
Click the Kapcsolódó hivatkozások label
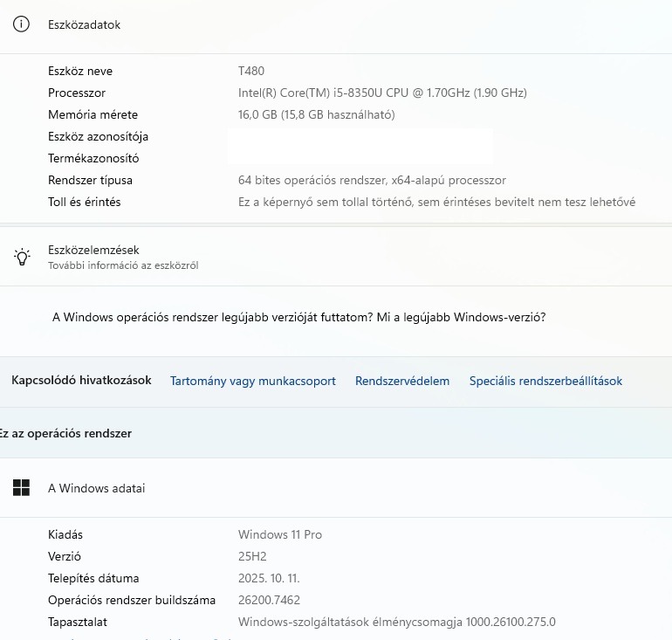[81, 380]
